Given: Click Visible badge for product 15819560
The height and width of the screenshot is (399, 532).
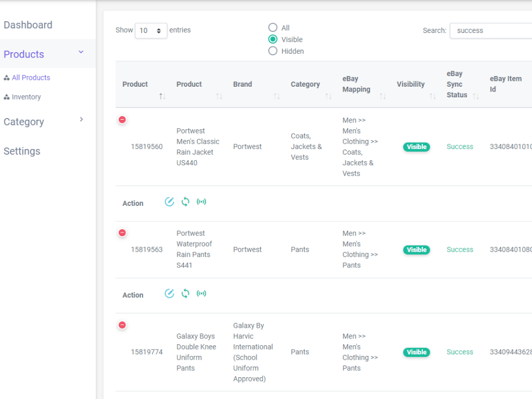Looking at the screenshot, I should point(417,147).
